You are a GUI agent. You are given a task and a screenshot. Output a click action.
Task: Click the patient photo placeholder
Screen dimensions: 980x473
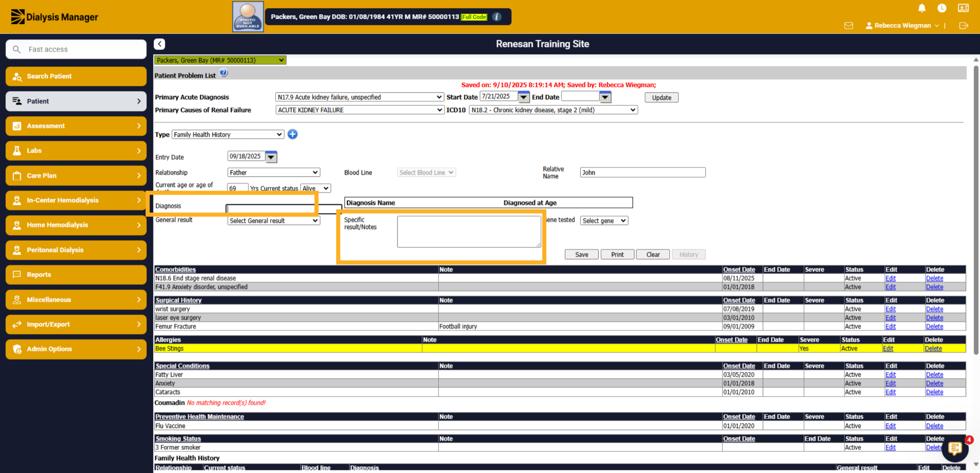pos(248,17)
